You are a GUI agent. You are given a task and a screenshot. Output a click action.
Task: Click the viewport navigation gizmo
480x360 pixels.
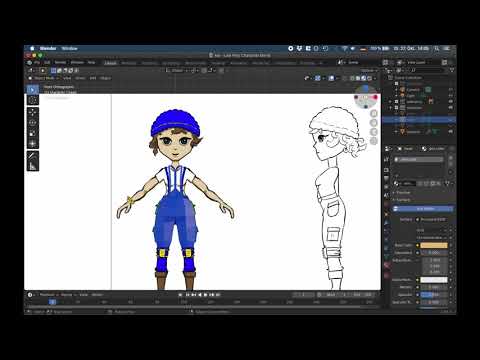(x=366, y=98)
